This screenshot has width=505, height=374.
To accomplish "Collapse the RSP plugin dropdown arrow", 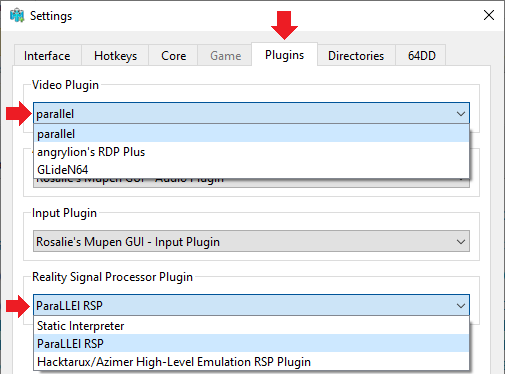I will pyautogui.click(x=461, y=305).
